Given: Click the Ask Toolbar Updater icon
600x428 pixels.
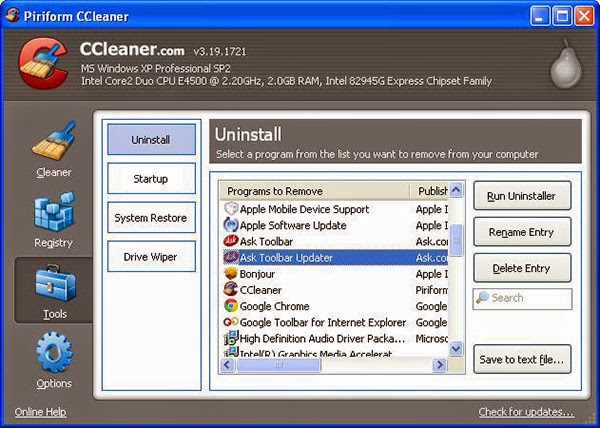Looking at the screenshot, I should coord(231,257).
